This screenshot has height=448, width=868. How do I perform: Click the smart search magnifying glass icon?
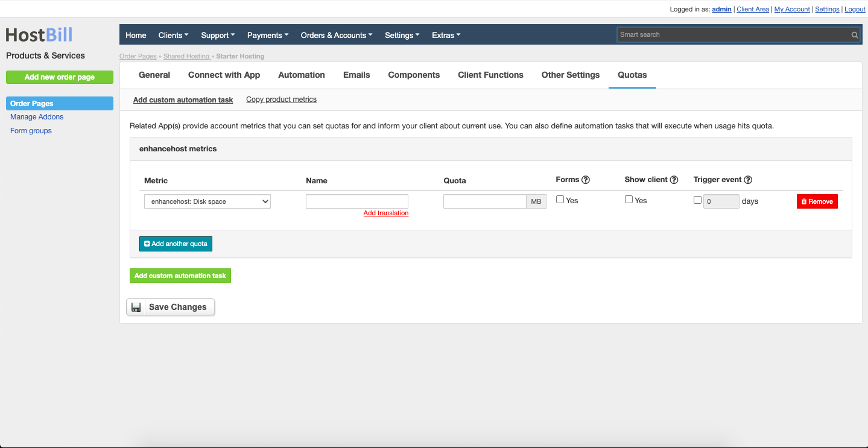(x=854, y=34)
